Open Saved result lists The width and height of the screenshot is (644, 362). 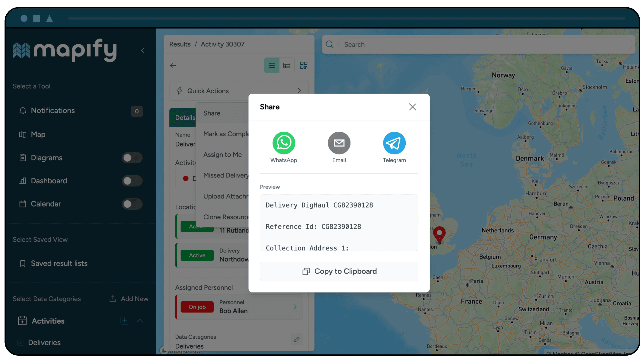coord(59,263)
